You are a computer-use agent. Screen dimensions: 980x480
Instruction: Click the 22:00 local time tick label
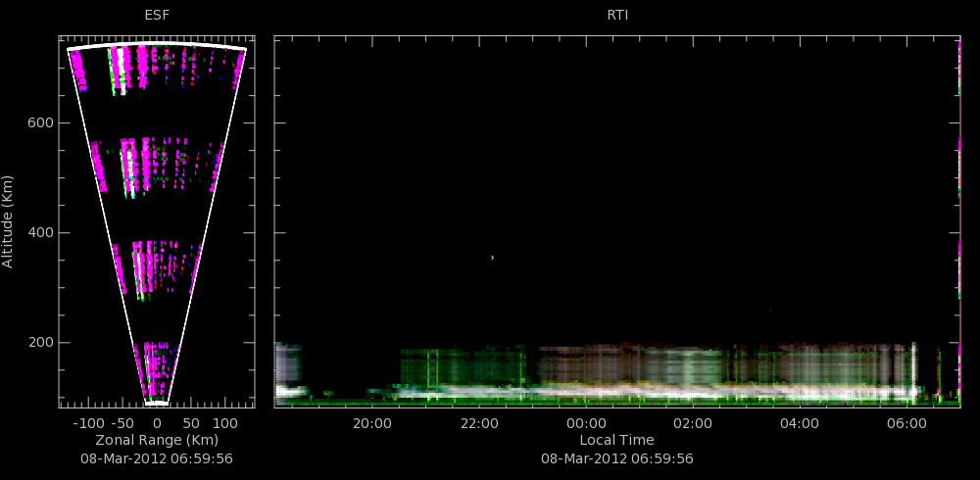pyautogui.click(x=479, y=424)
